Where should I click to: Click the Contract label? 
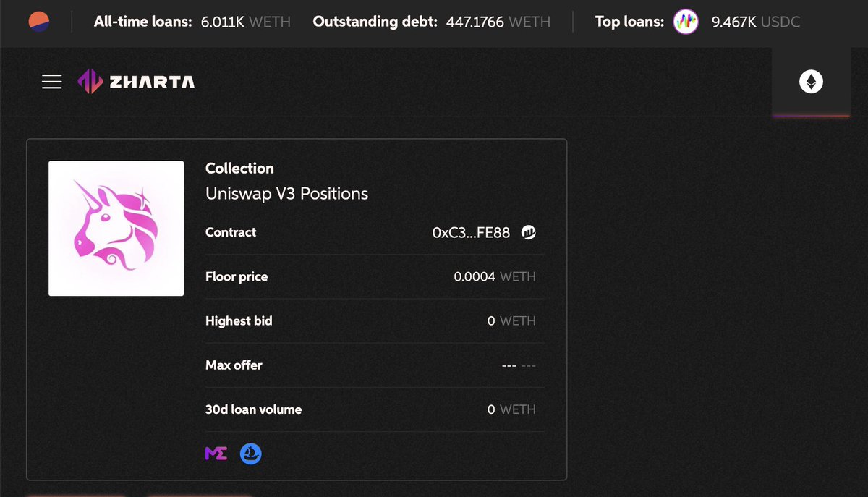click(231, 233)
